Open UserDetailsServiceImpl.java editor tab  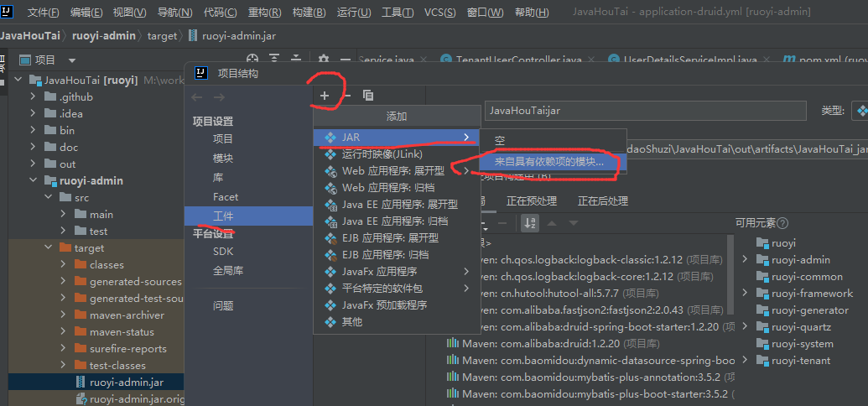click(x=689, y=60)
